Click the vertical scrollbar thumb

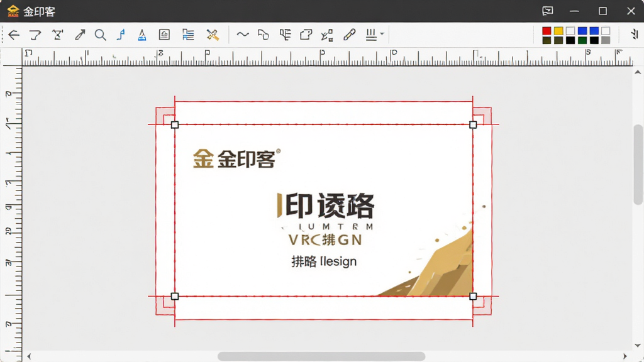pos(638,164)
